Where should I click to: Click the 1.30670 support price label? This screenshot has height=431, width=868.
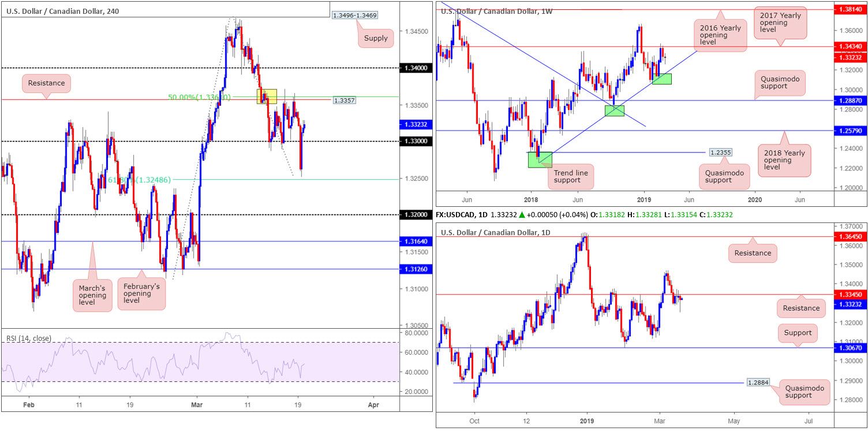tap(851, 348)
